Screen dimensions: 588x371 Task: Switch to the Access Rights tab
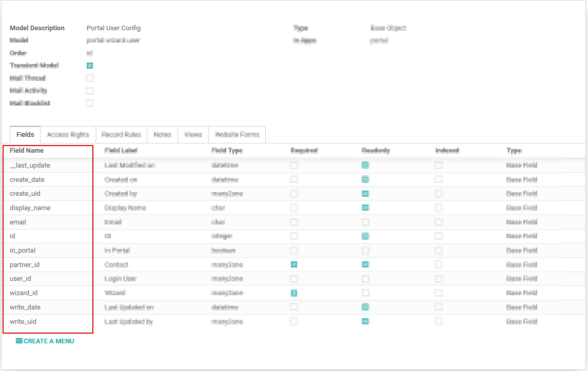[x=68, y=135]
